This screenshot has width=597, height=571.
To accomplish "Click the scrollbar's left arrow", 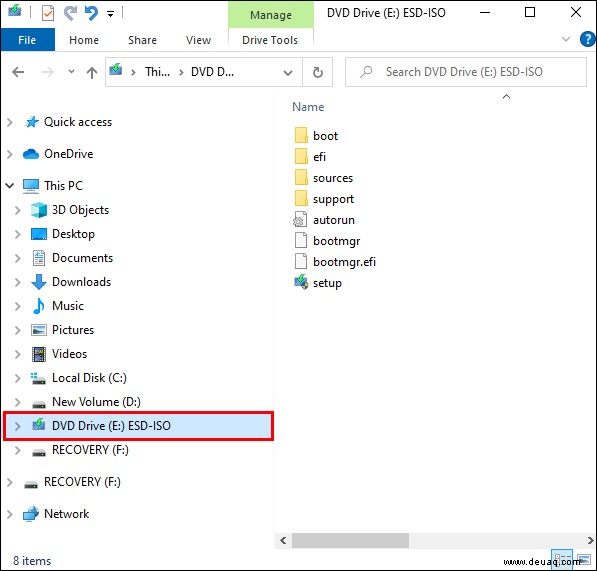I will [x=283, y=540].
